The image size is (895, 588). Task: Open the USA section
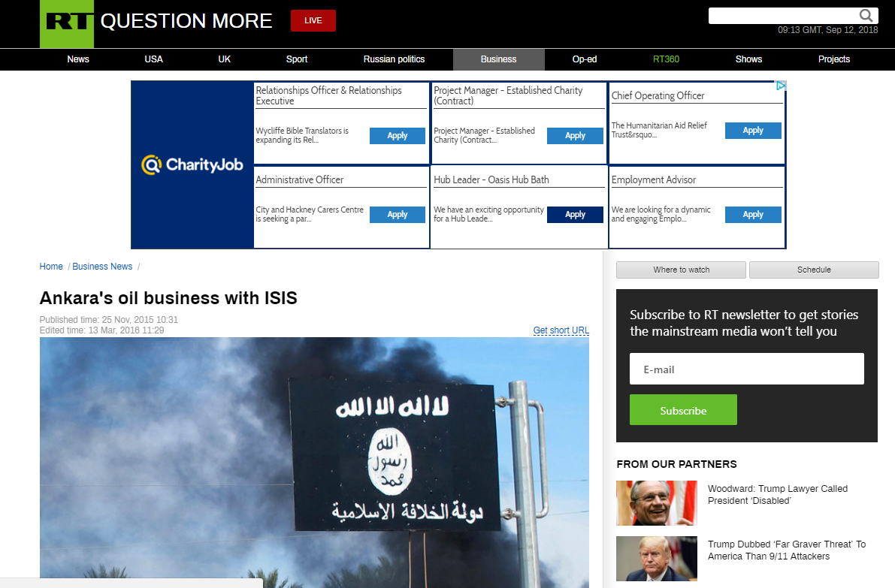click(153, 59)
